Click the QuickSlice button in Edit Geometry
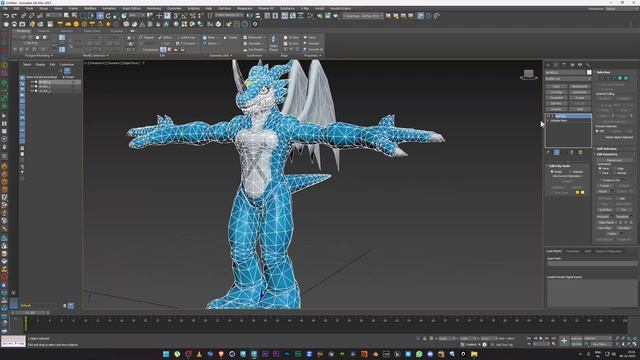 [x=606, y=210]
